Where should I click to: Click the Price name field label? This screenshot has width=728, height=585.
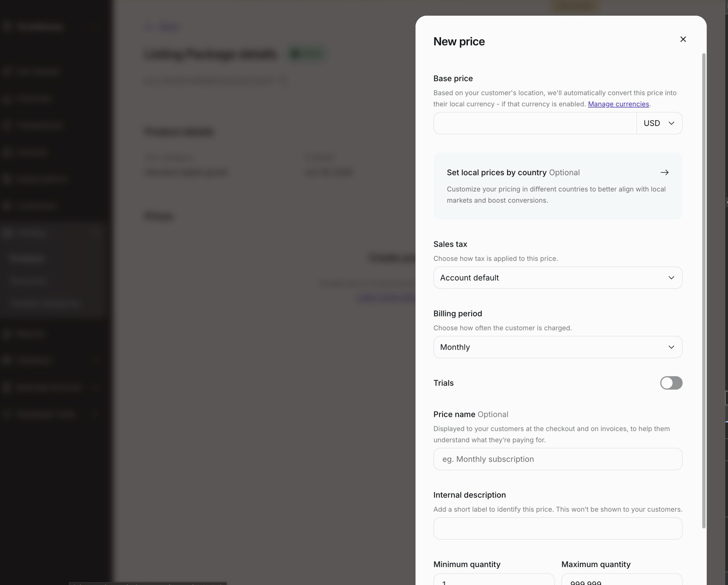(454, 414)
